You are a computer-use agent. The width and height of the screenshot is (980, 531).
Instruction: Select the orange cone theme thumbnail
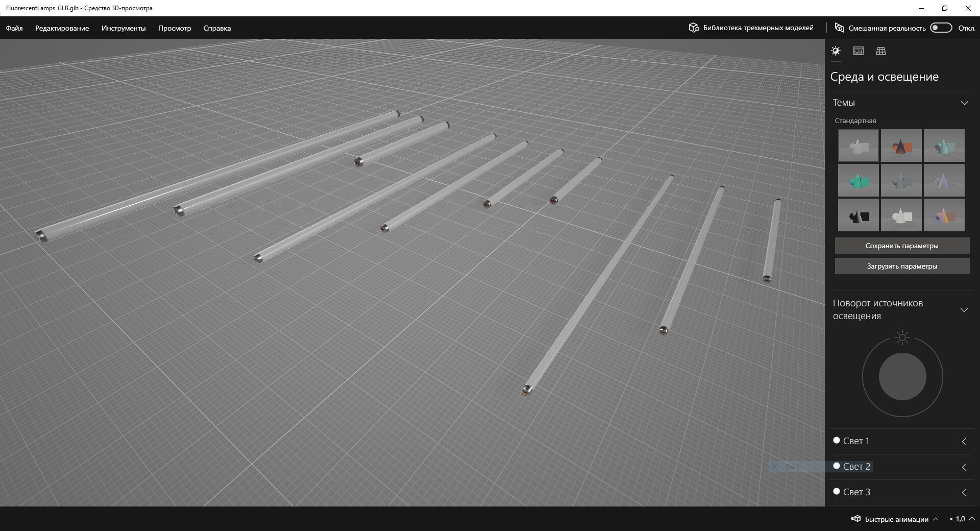click(901, 146)
